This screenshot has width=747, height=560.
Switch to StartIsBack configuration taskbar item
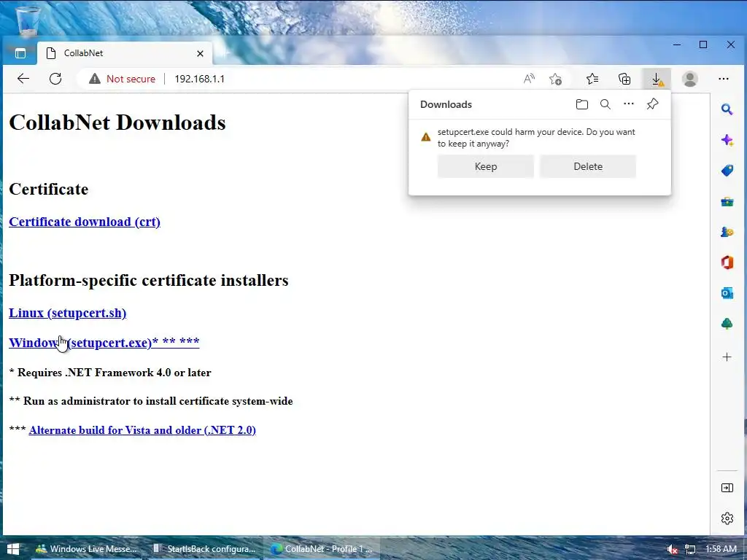point(204,549)
